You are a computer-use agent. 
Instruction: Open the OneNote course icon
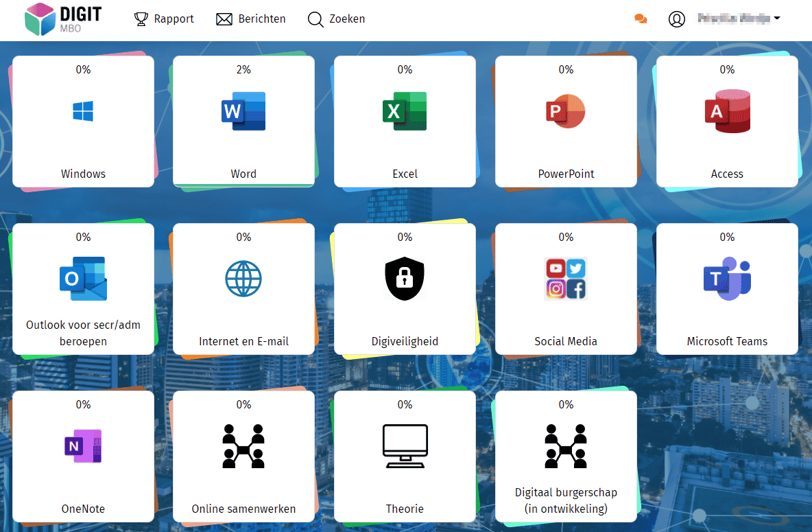tap(83, 446)
